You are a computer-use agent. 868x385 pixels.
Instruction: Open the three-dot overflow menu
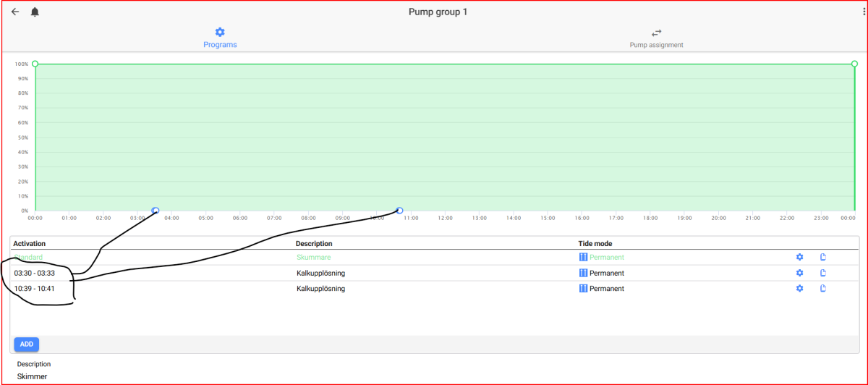click(864, 12)
